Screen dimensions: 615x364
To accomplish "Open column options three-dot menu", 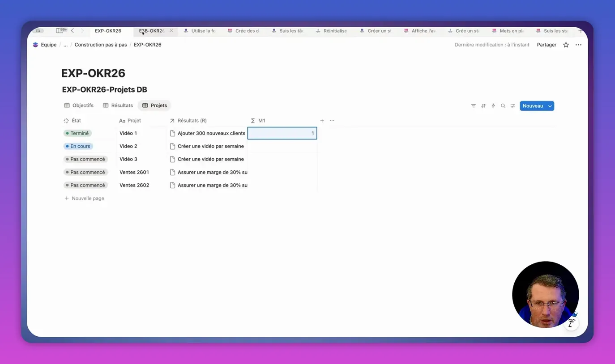I will click(x=332, y=121).
